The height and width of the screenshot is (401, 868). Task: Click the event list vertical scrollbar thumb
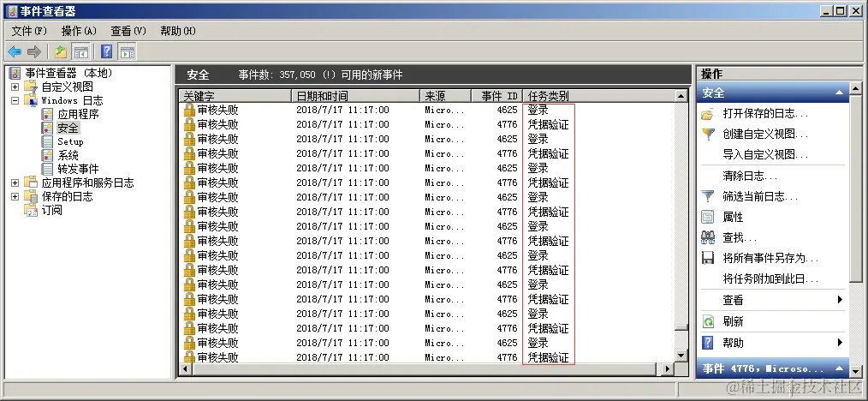tap(681, 327)
